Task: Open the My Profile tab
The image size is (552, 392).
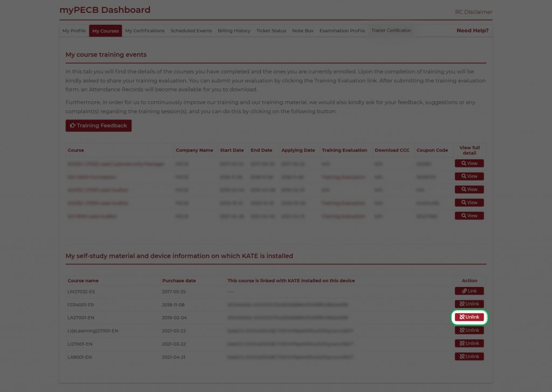Action: pyautogui.click(x=74, y=31)
